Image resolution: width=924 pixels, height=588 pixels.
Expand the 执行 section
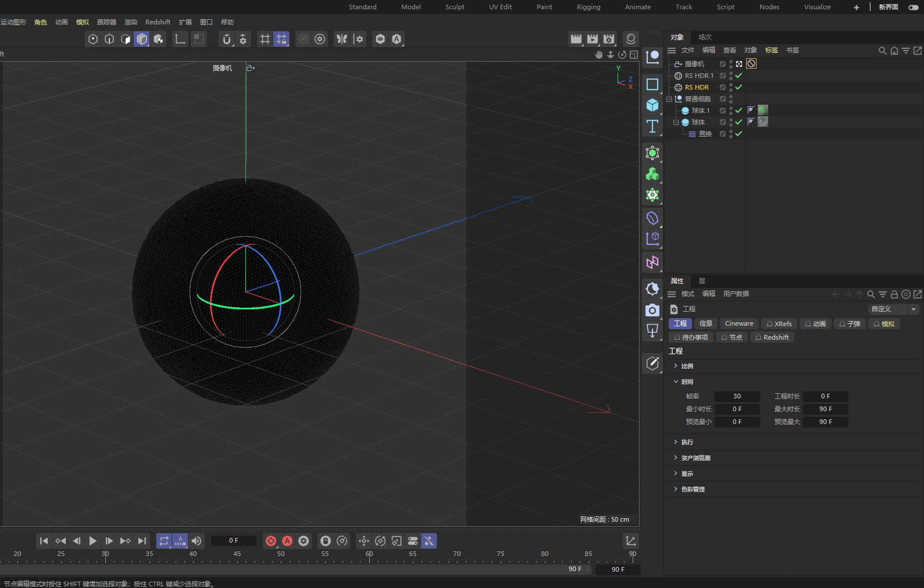pos(676,442)
